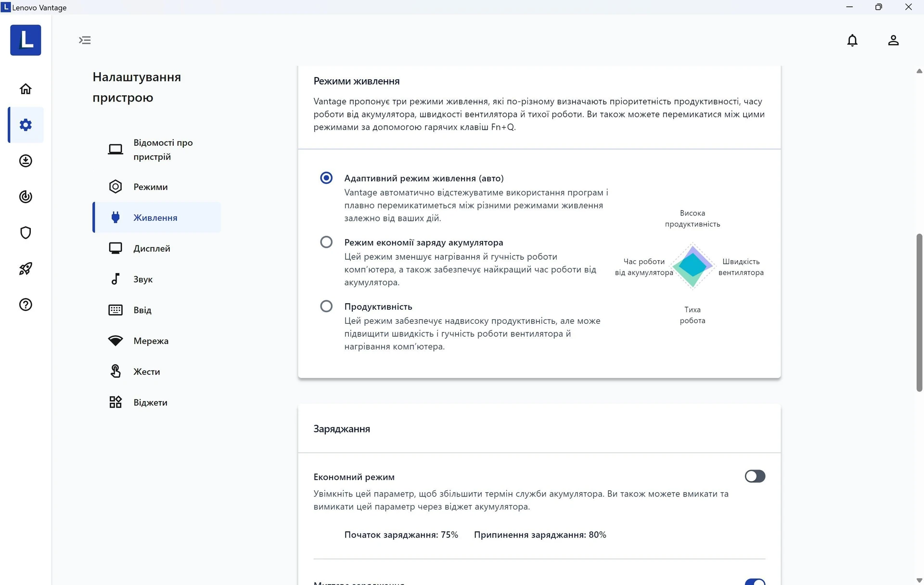Open System Update download icon in the sidebar
Viewport: 924px width, 585px height.
(x=26, y=161)
